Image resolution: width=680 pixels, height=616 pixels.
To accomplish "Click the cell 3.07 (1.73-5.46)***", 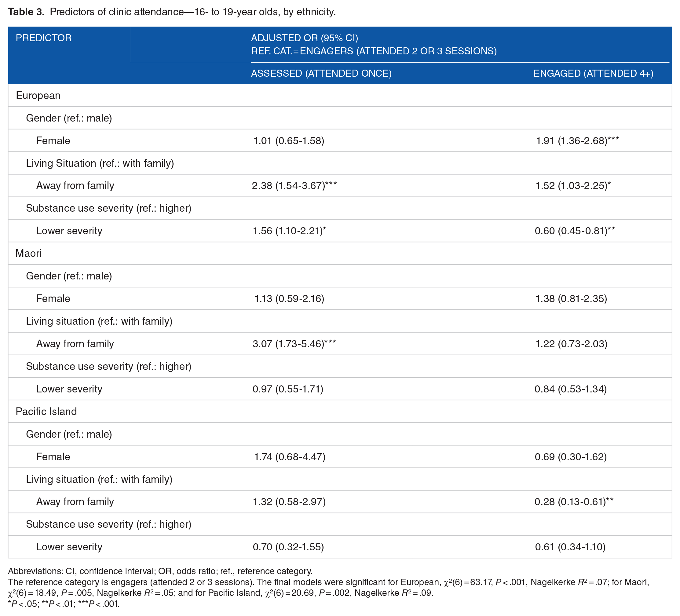I will tap(294, 344).
